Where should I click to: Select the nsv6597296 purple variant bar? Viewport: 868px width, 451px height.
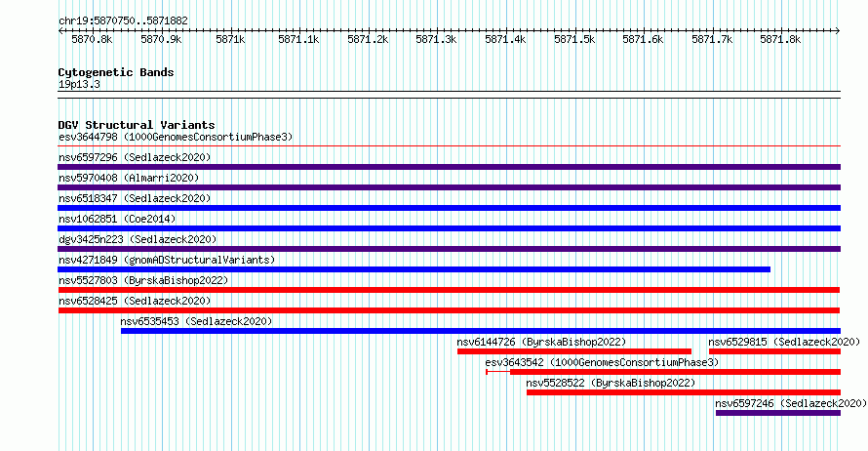pos(449,167)
